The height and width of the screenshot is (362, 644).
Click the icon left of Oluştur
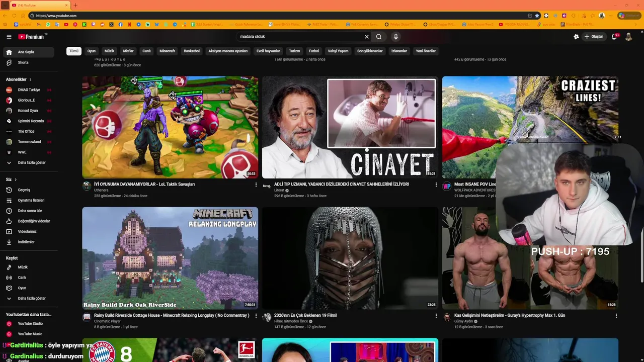[x=576, y=37]
